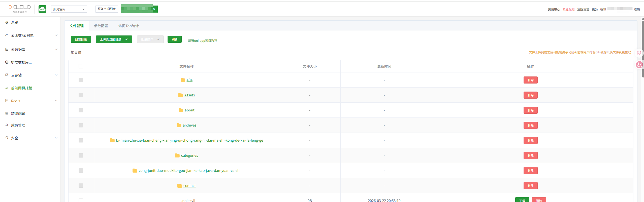Switch to the 参数配置 tab
Image resolution: width=644 pixels, height=202 pixels.
click(101, 26)
